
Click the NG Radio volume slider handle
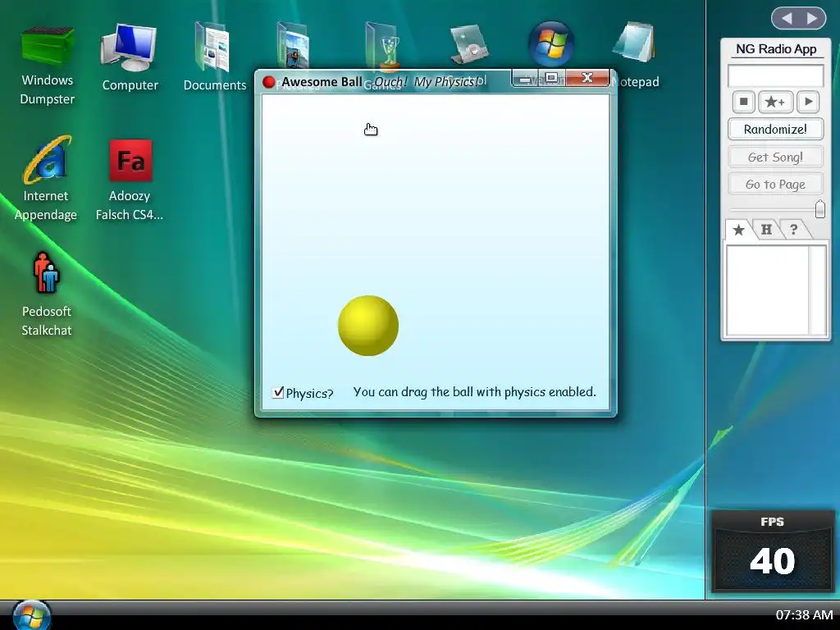pyautogui.click(x=819, y=209)
